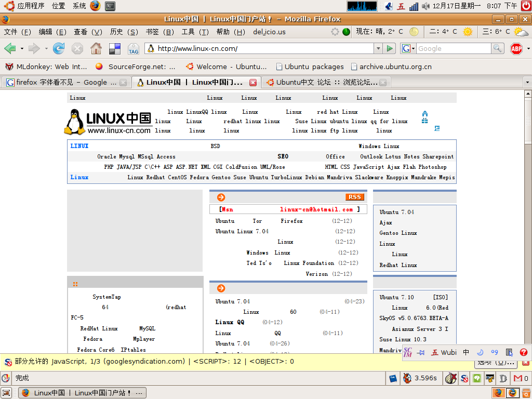Click the Tor onion status icon
Viewport: 532px width, 399px height.
[x=450, y=378]
